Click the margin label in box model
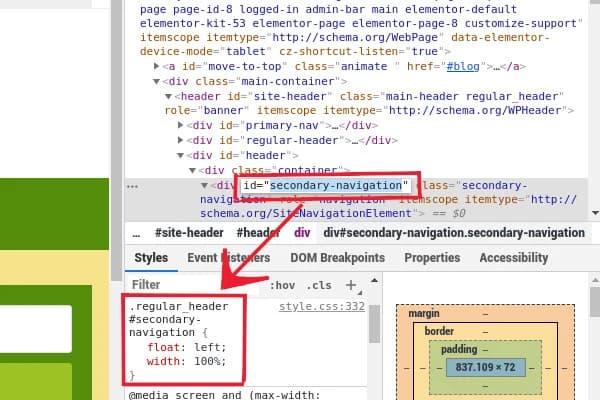The image size is (600, 400). [x=424, y=313]
